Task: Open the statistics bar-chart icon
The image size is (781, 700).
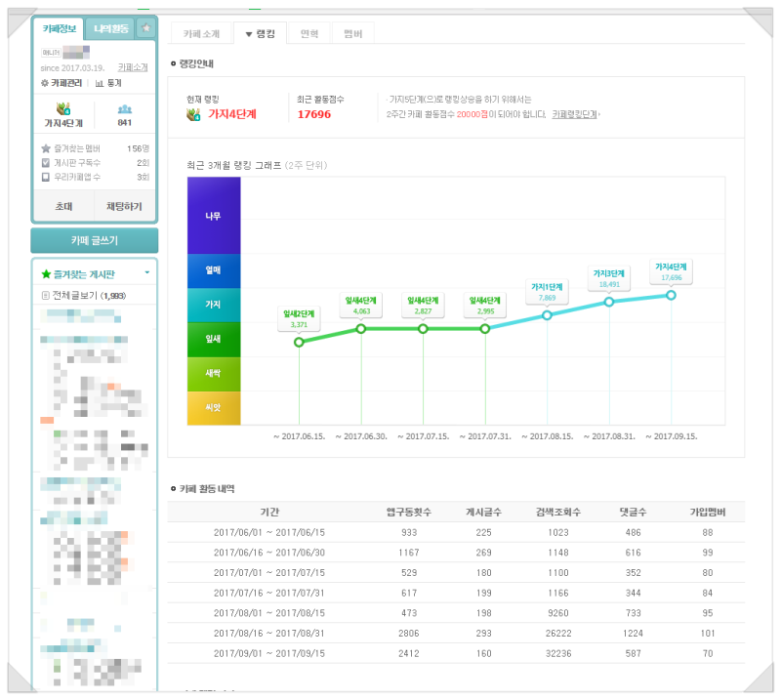Action: point(100,83)
